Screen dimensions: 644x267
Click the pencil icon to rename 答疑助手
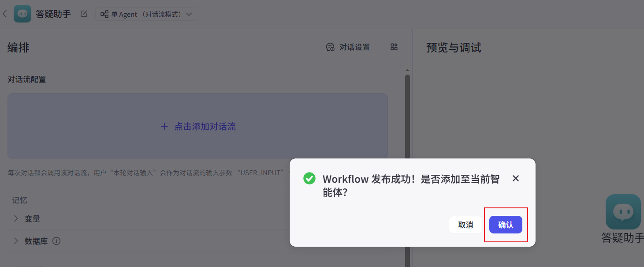pyautogui.click(x=83, y=14)
